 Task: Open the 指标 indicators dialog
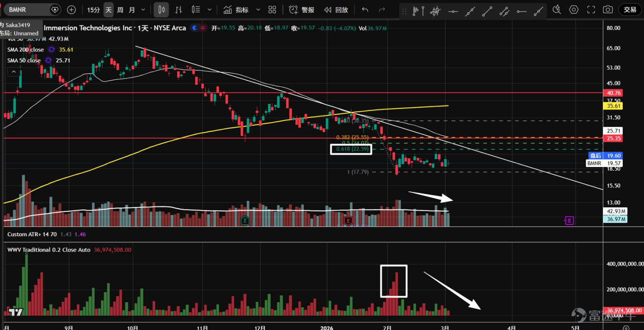236,10
